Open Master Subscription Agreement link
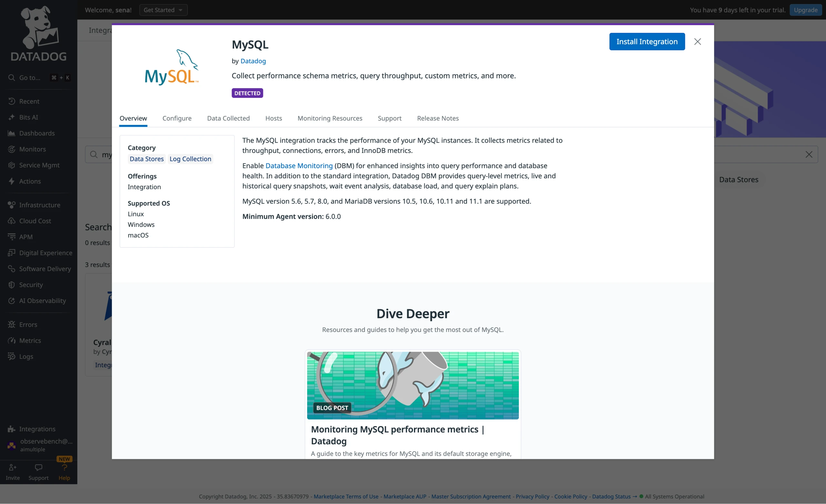This screenshot has width=826, height=504. click(471, 496)
